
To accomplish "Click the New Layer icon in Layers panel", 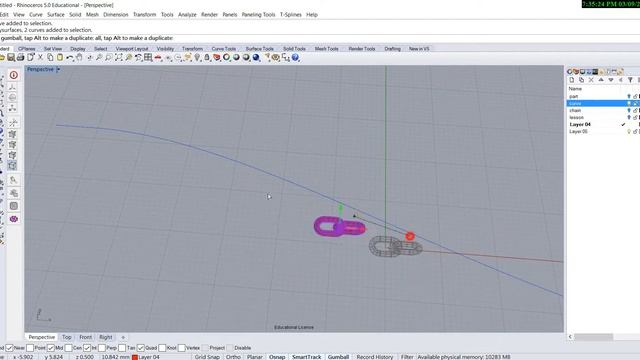I will point(572,80).
